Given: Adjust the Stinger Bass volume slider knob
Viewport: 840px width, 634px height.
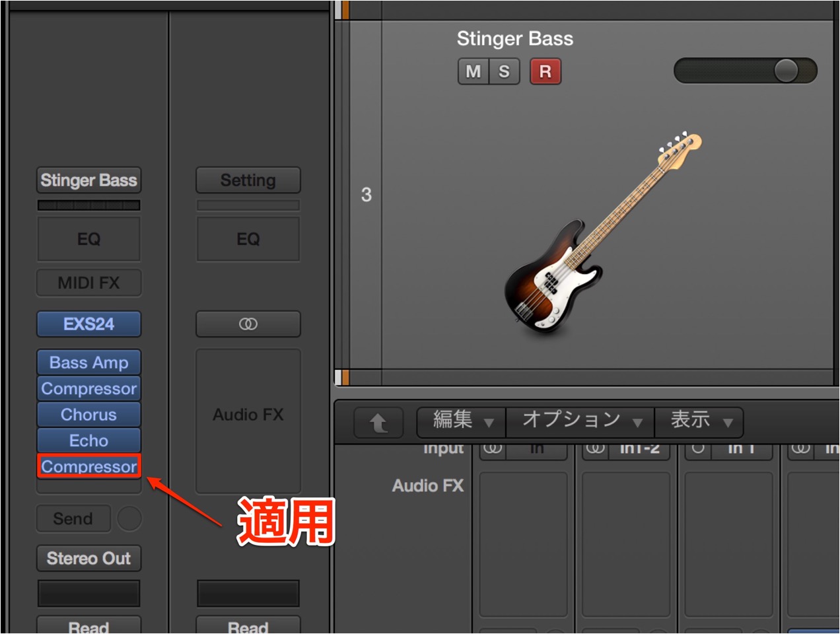Looking at the screenshot, I should click(786, 71).
